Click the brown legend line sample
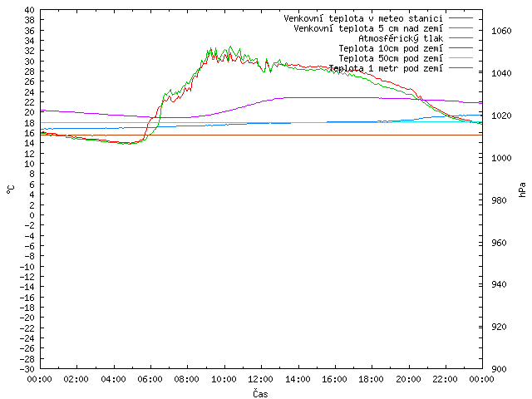The image size is (532, 399). point(461,68)
